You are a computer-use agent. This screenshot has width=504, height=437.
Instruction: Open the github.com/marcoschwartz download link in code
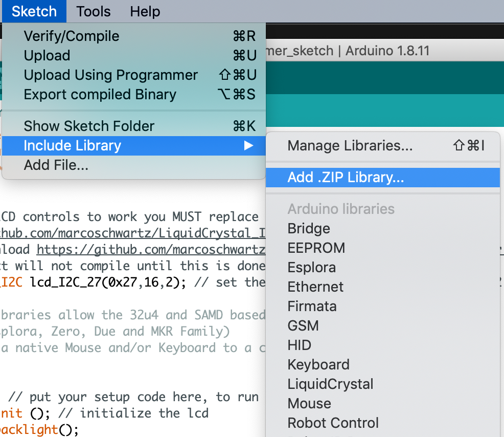[x=151, y=250]
